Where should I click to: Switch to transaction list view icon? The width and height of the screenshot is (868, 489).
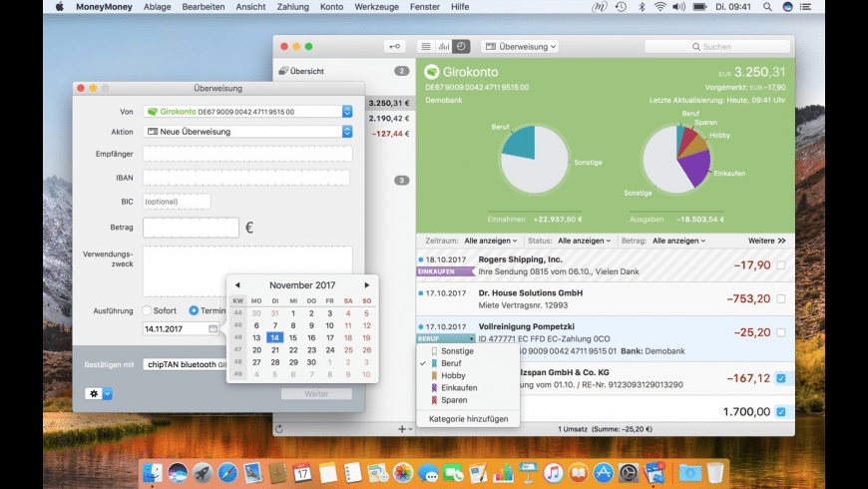click(426, 47)
